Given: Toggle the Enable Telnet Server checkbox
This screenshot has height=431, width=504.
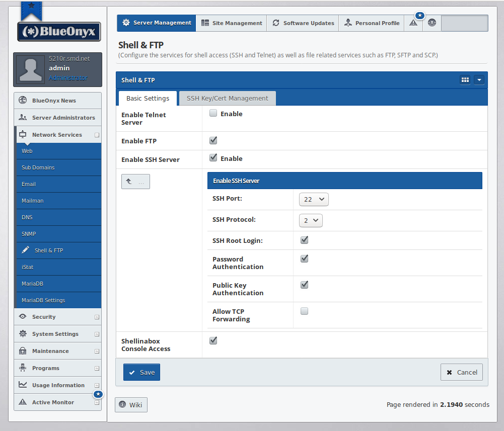Looking at the screenshot, I should [x=213, y=113].
